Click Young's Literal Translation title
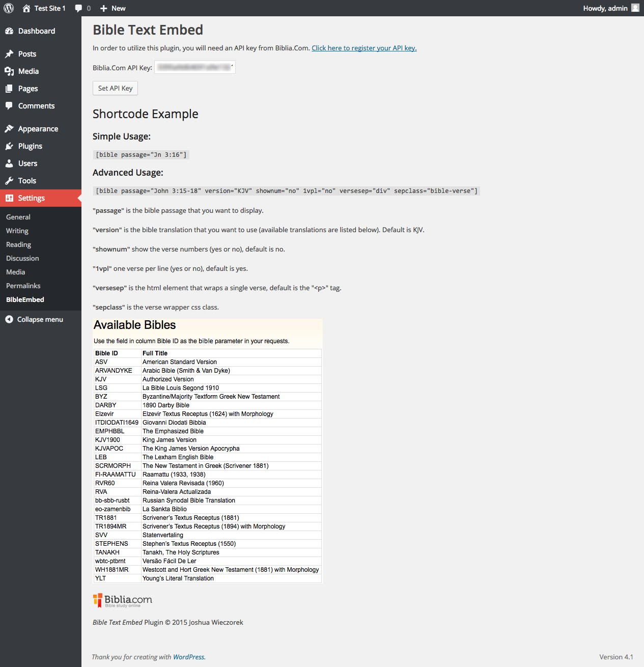Viewport: 644px width, 667px height. tap(178, 578)
